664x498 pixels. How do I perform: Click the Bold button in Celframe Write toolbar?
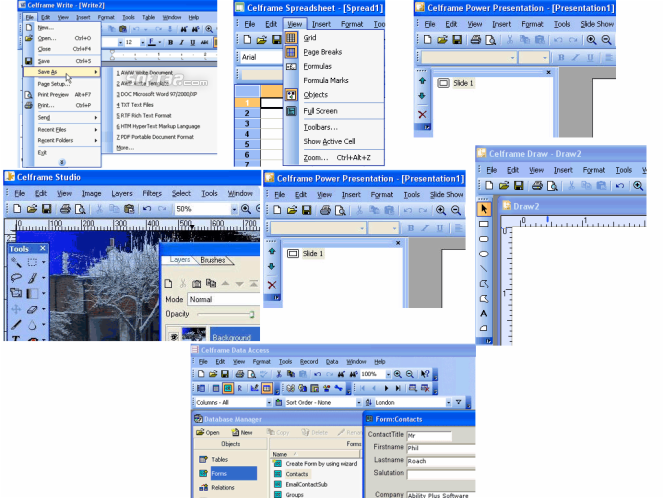(170, 42)
